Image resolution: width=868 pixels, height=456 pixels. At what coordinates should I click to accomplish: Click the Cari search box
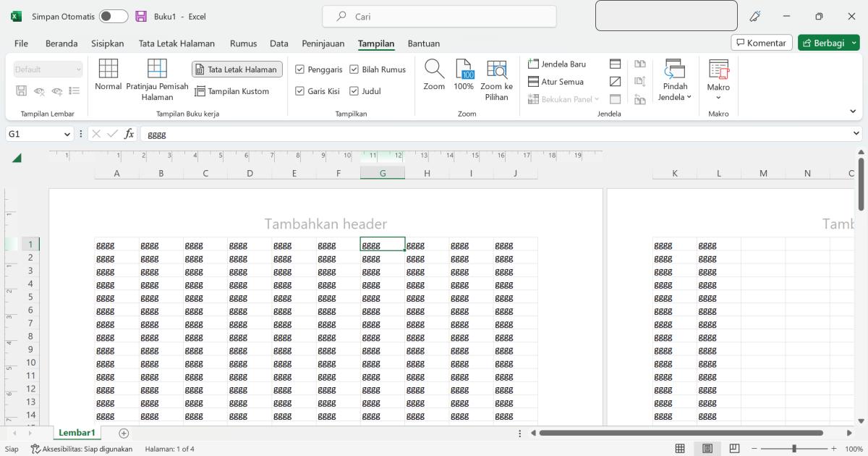[x=440, y=16]
